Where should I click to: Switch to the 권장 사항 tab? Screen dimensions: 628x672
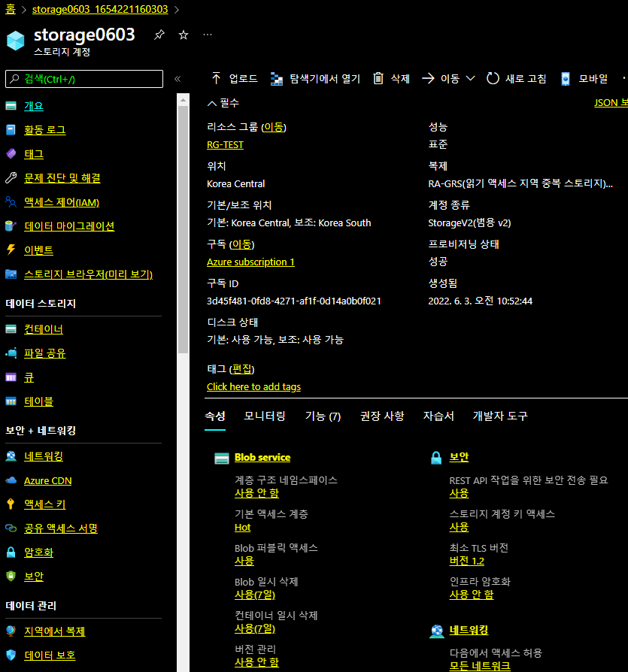click(x=382, y=416)
